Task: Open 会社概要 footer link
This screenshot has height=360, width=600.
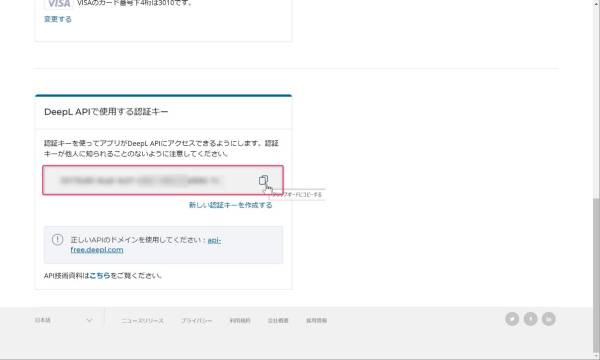Action: (x=278, y=321)
